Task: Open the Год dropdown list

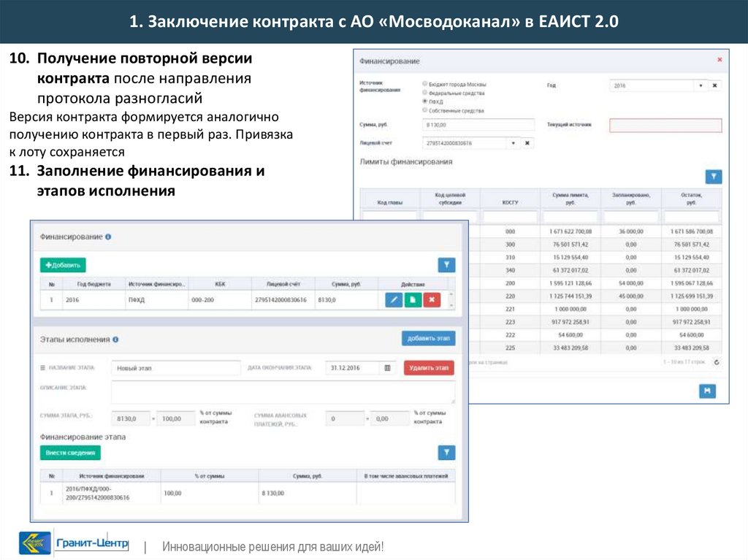Action: click(701, 85)
